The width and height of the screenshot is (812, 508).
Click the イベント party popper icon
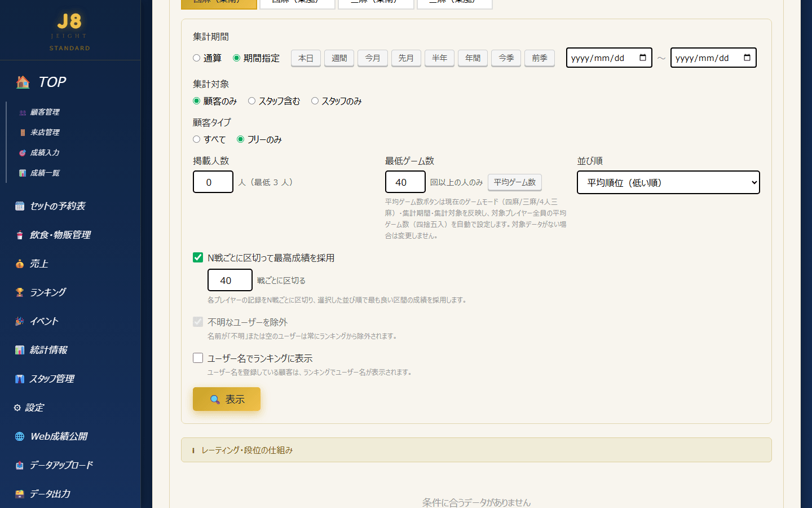pyautogui.click(x=20, y=321)
